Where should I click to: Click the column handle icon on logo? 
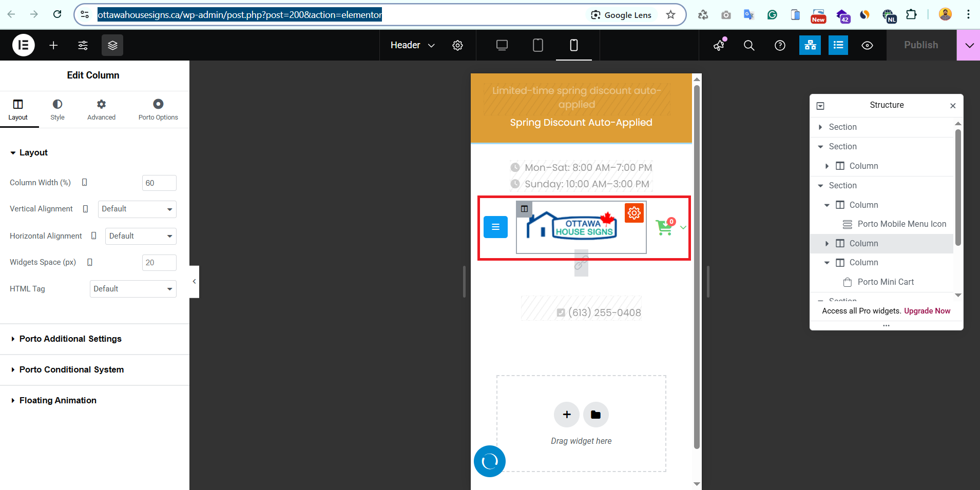(524, 209)
